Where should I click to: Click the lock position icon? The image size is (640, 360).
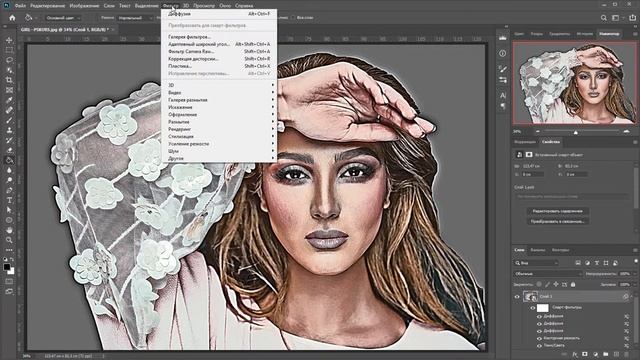[x=556, y=284]
